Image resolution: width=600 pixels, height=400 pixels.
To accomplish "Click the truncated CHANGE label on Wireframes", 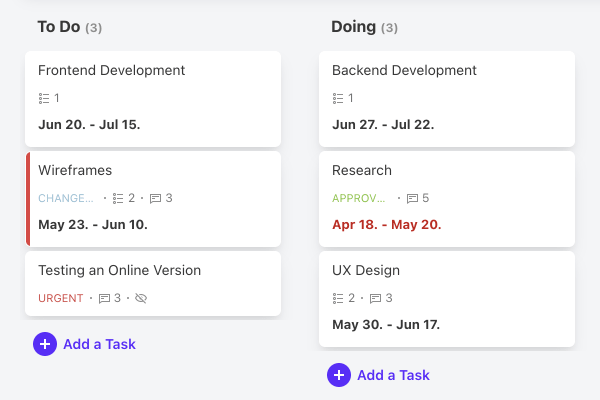I will tap(66, 198).
